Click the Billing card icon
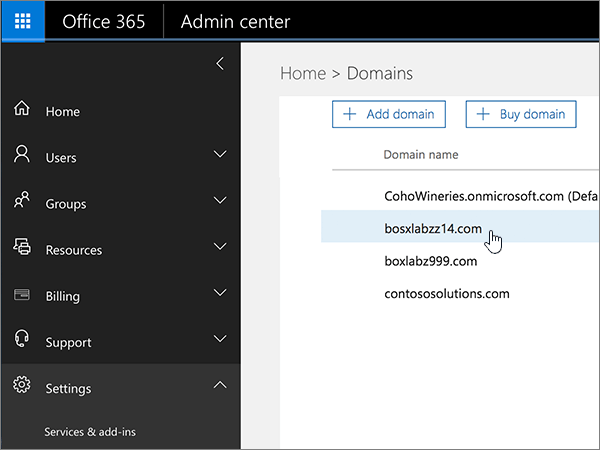The width and height of the screenshot is (600, 450). (21, 295)
